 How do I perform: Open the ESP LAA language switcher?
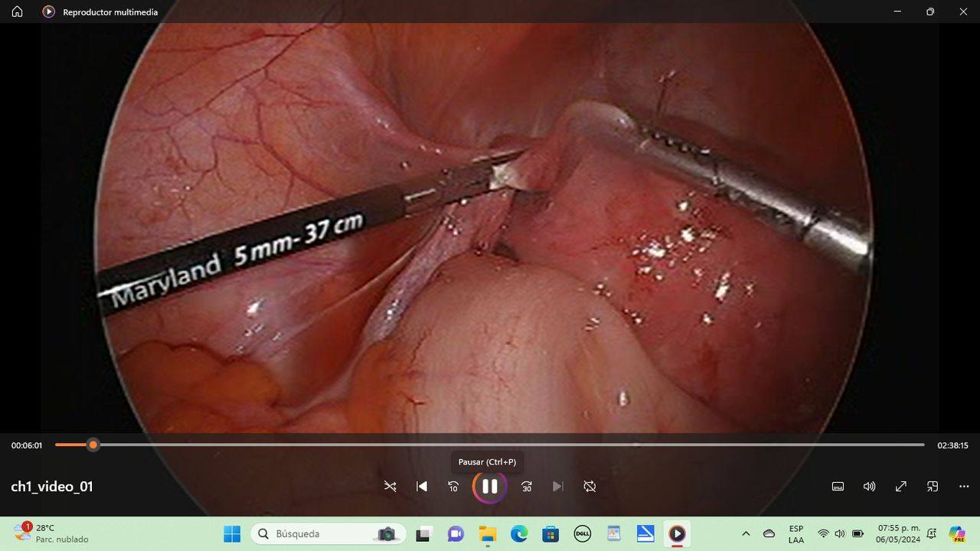(x=796, y=533)
